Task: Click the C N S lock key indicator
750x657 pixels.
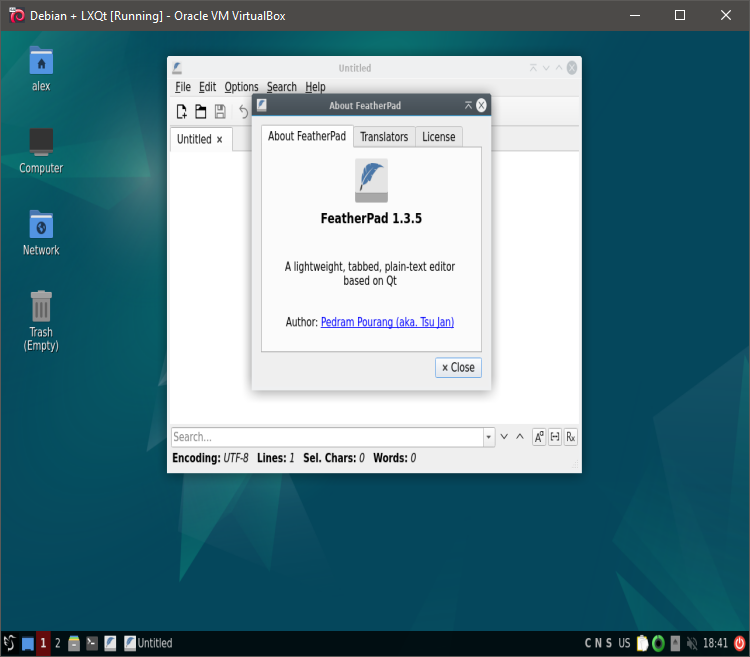Action: 598,643
